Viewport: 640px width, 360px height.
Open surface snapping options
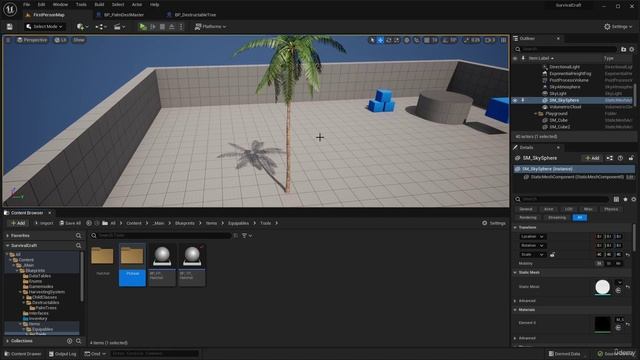pos(416,40)
